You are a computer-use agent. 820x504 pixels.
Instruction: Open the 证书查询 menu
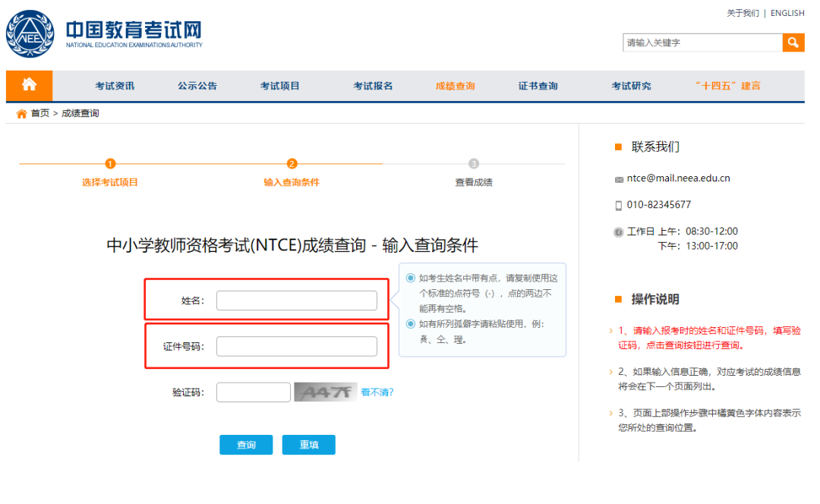(x=538, y=86)
